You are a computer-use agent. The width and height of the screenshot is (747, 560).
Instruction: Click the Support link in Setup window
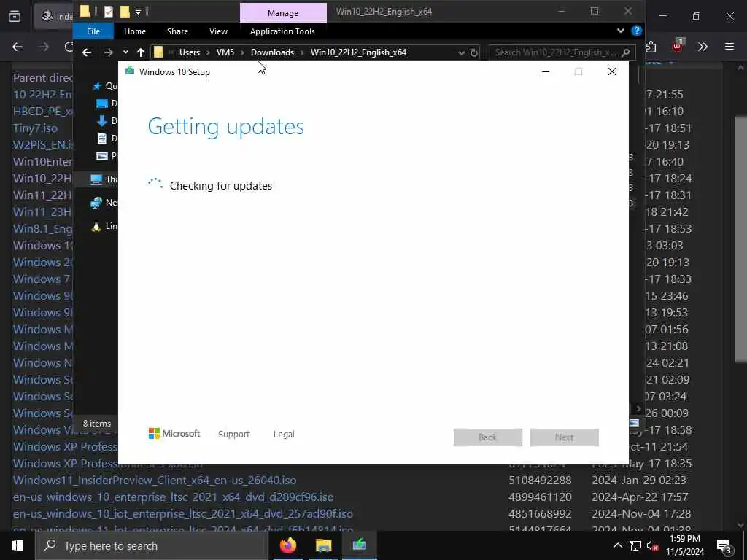click(x=234, y=435)
